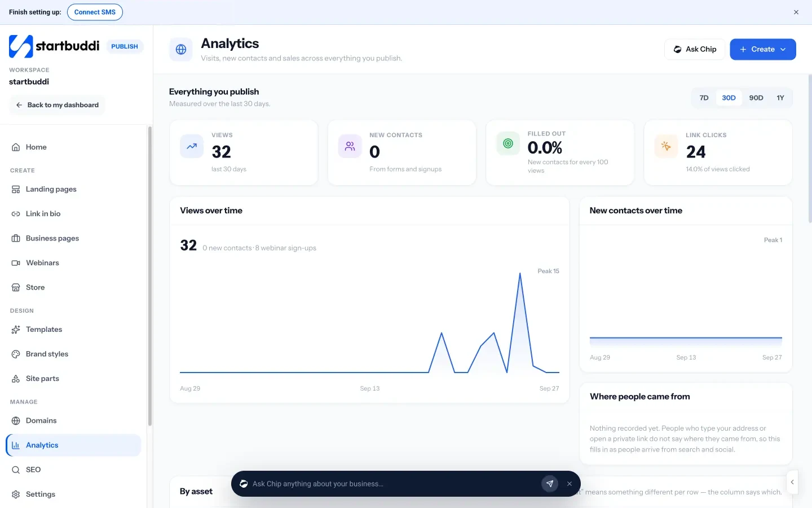
Task: Click the Templates sparkle icon
Action: click(x=16, y=330)
